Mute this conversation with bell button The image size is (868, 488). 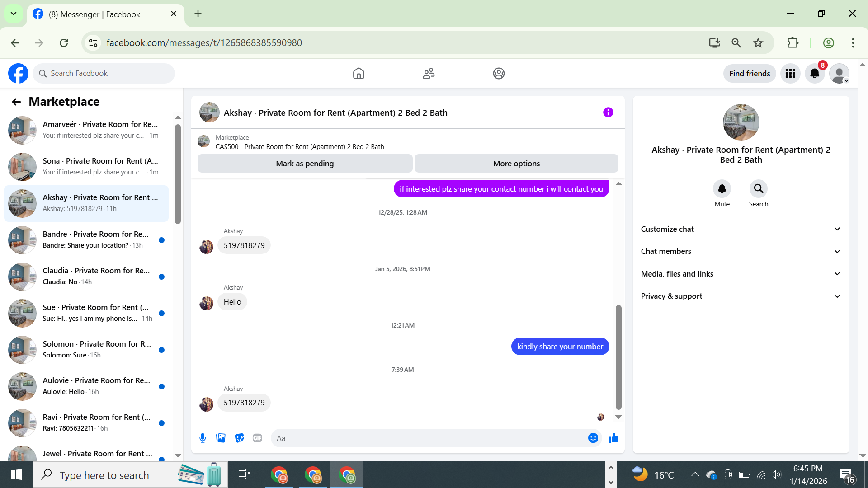(722, 189)
